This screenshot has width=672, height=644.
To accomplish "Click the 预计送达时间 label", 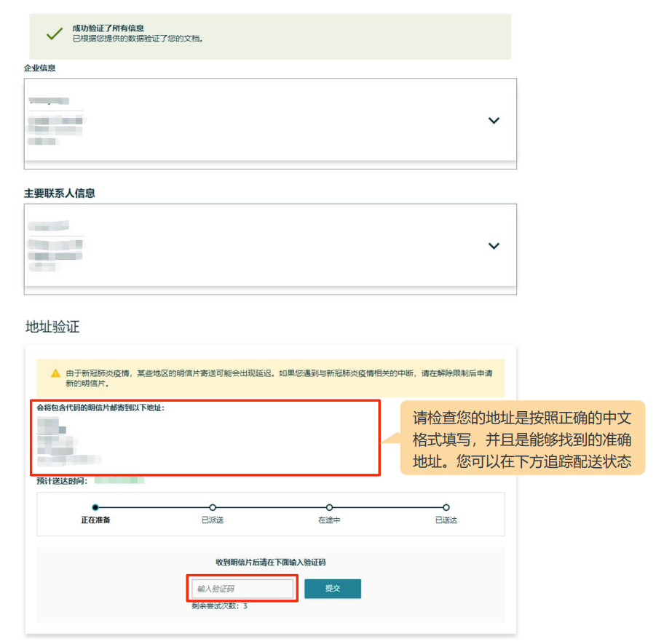I will (62, 481).
